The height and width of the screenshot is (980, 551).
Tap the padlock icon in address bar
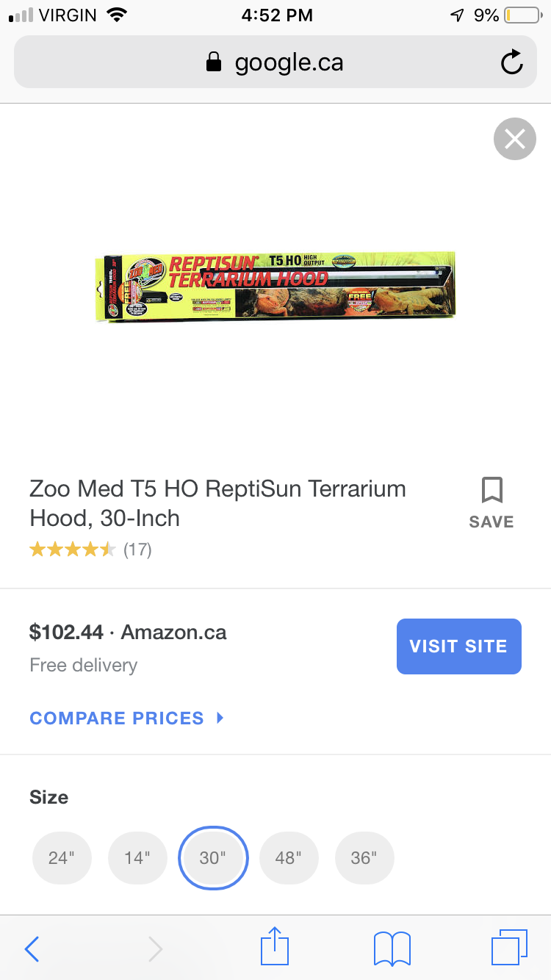(214, 62)
